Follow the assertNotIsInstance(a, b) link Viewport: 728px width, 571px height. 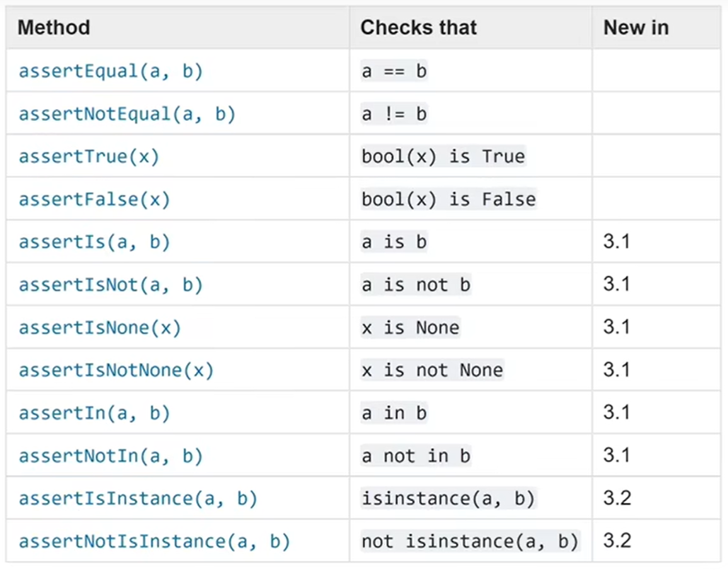tap(154, 541)
